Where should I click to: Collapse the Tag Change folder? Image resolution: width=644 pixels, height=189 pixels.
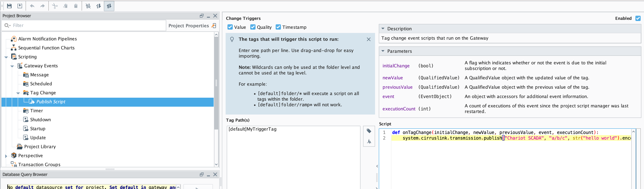point(18,93)
